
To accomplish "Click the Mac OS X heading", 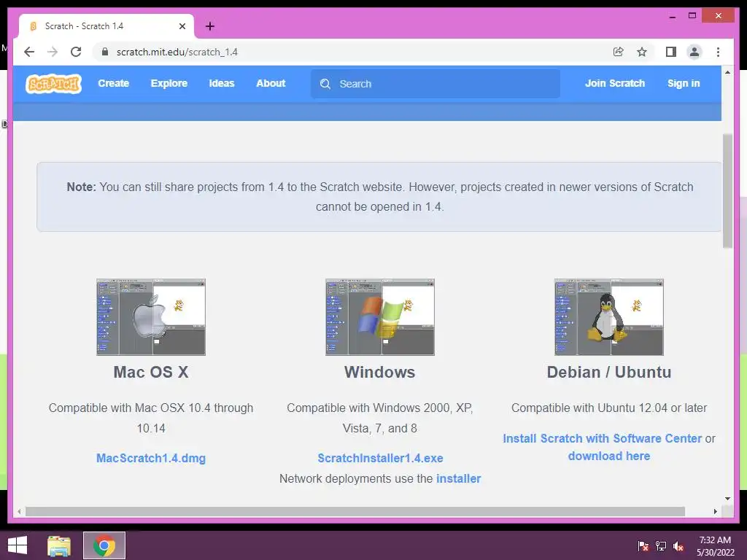I will 151,372.
